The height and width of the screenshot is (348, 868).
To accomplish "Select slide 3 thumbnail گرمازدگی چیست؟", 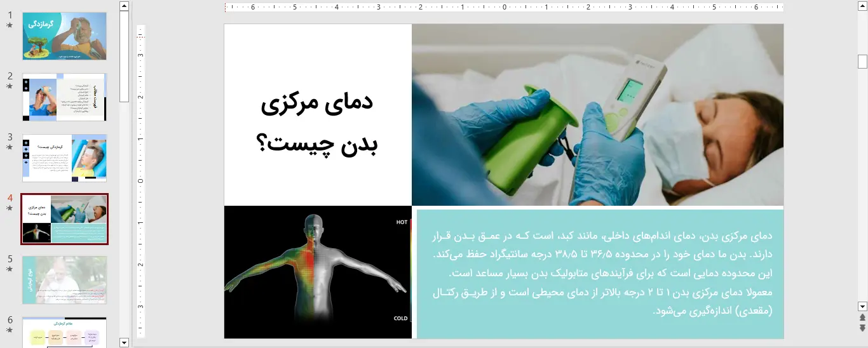I will (64, 158).
